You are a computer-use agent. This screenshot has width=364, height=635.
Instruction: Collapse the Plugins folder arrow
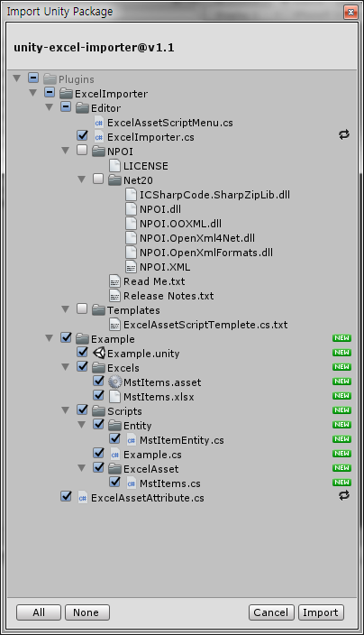click(x=17, y=78)
